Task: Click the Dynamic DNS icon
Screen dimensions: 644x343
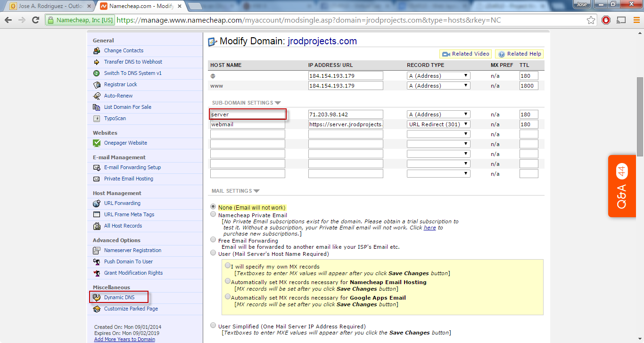Action: pos(97,297)
